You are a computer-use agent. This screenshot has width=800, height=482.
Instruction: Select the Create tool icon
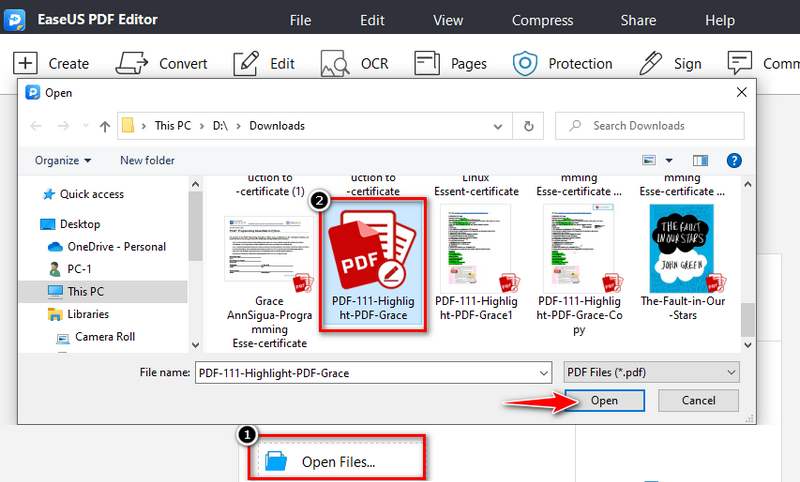click(x=25, y=64)
